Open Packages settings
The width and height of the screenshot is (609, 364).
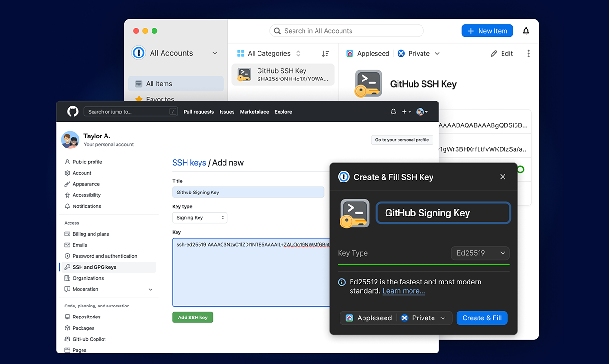(83, 328)
